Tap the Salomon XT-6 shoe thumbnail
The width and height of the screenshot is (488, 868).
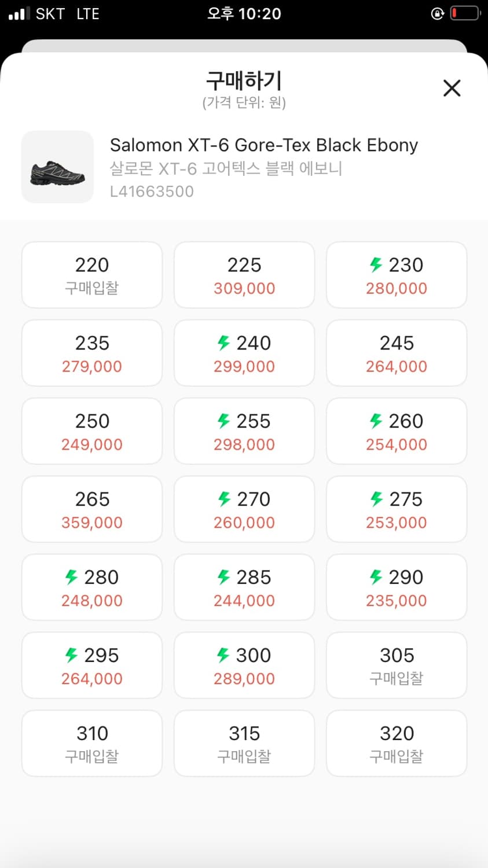coord(57,167)
